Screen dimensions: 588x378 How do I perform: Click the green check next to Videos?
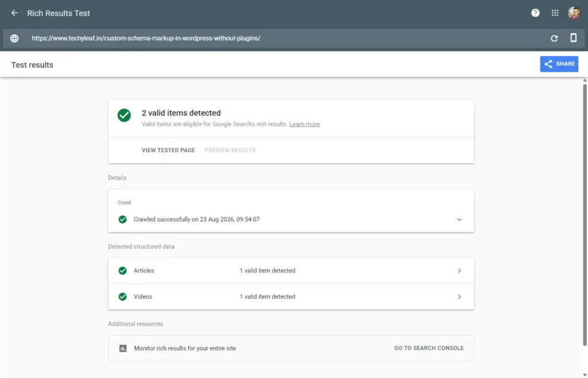pyautogui.click(x=122, y=297)
